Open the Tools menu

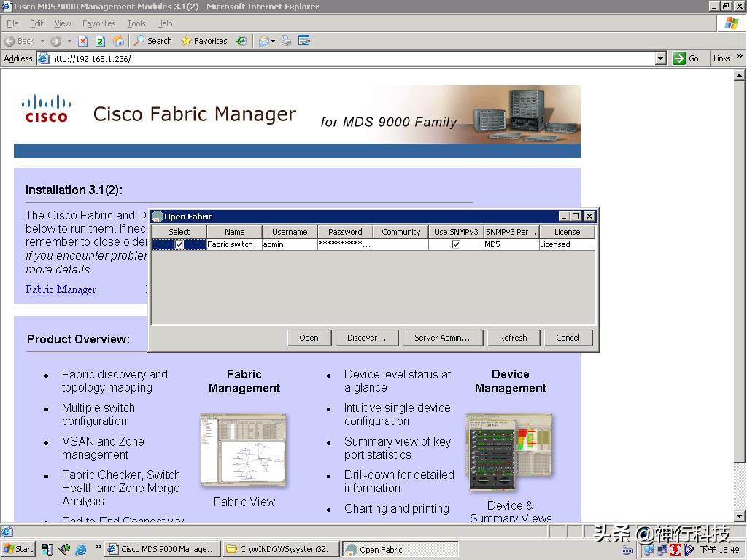(136, 23)
